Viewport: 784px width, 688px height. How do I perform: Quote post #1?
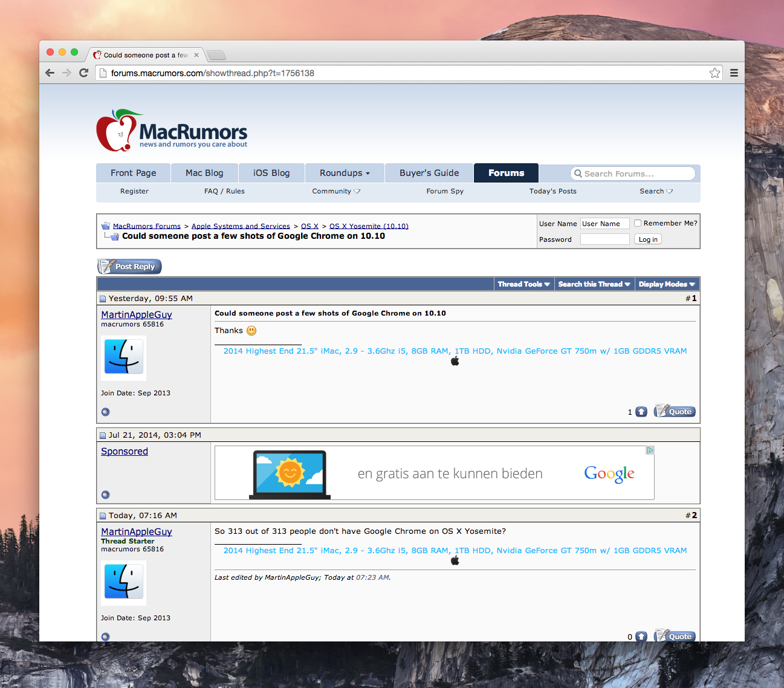(675, 412)
